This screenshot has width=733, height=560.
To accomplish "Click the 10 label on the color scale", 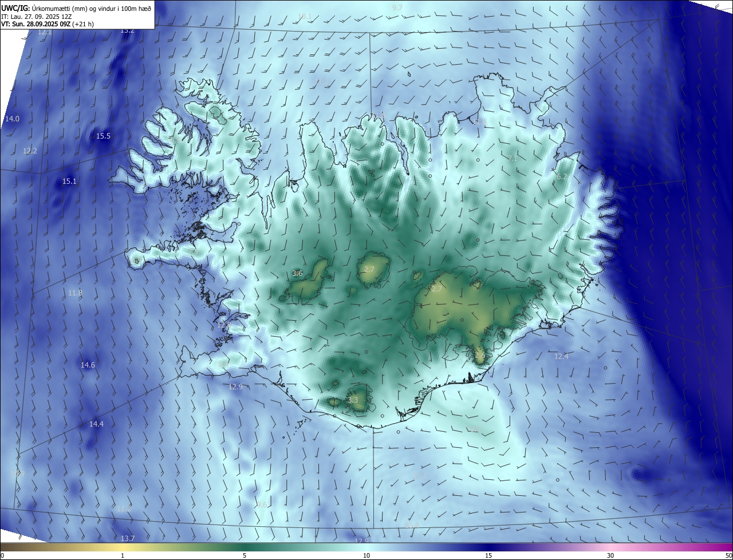I will [x=366, y=555].
